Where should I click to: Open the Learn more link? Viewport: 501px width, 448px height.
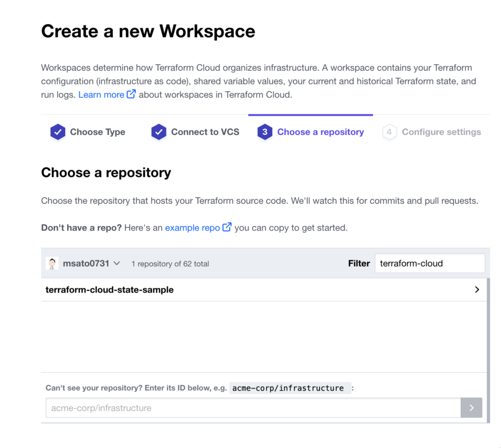point(101,94)
